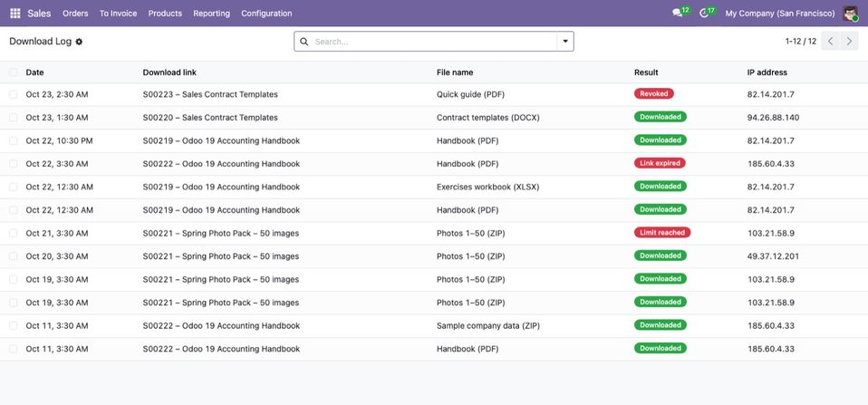Screen dimensions: 868x405
Task: Open the Orders menu
Action: (x=75, y=14)
